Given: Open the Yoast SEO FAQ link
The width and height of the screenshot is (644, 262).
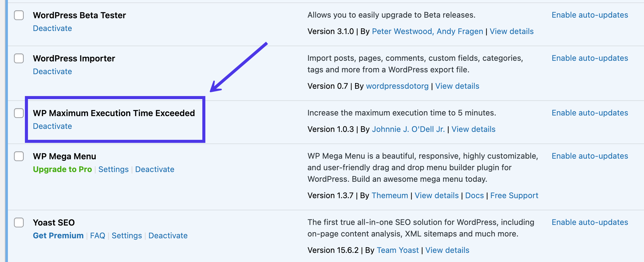Looking at the screenshot, I should click(x=98, y=236).
